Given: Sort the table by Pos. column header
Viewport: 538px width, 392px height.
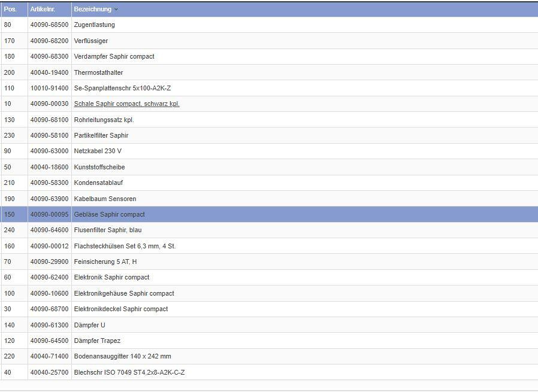Looking at the screenshot, I should pos(10,10).
